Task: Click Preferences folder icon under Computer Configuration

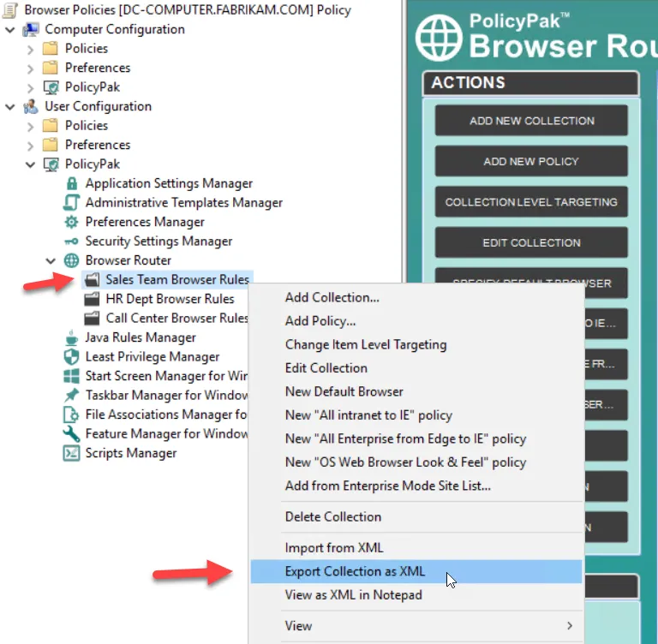Action: (x=51, y=68)
